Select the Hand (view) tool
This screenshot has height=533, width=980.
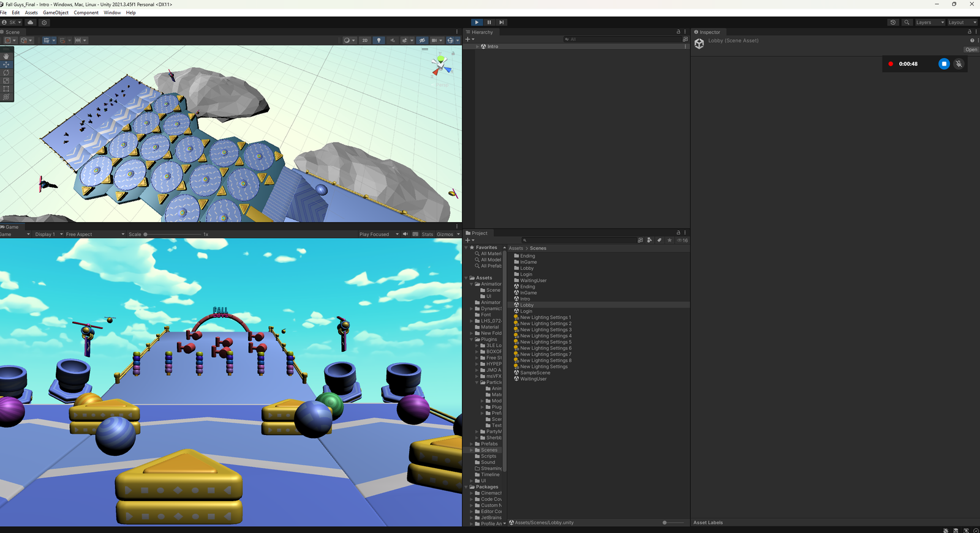pyautogui.click(x=6, y=56)
